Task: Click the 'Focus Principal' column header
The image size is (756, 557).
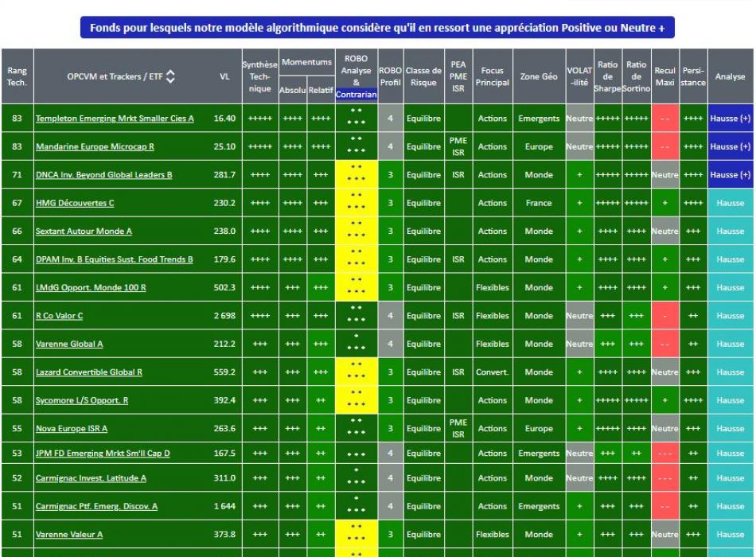Action: (493, 76)
